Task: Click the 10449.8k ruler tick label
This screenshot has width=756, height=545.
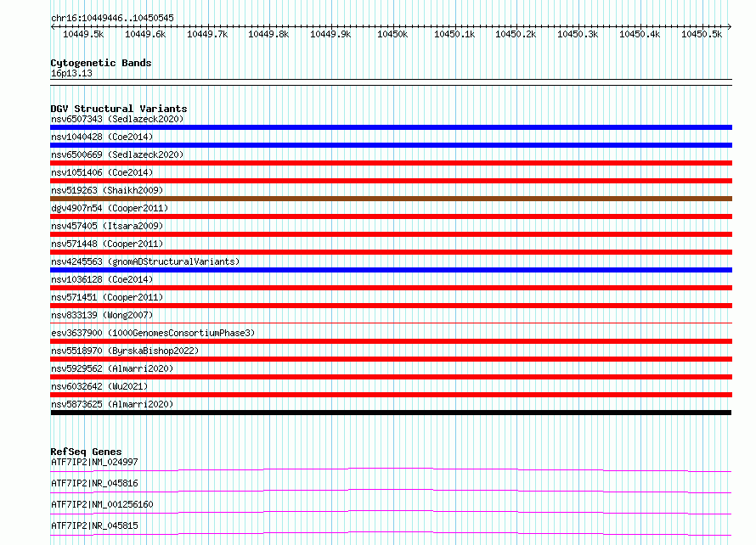Action: (x=268, y=34)
